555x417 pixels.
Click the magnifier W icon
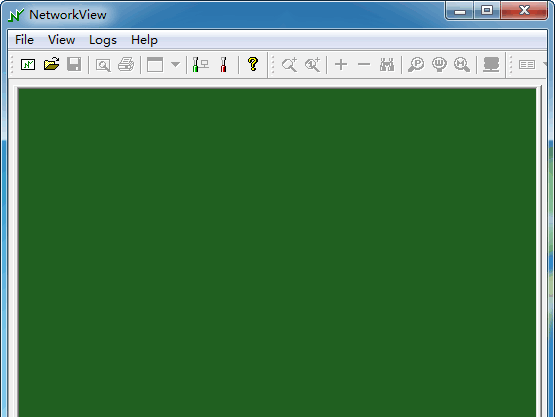click(x=439, y=65)
